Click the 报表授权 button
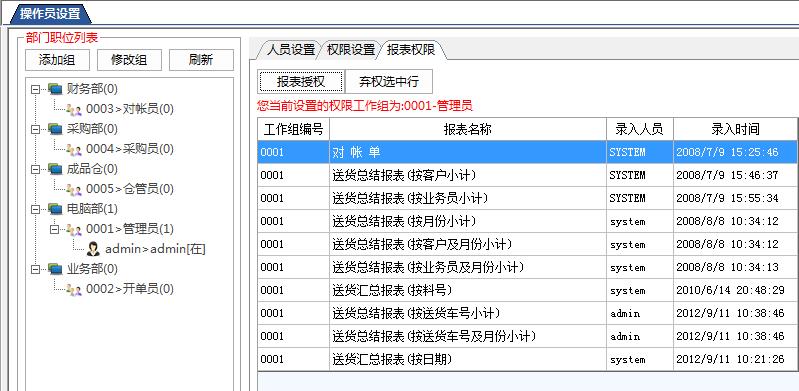The image size is (799, 391). tap(301, 82)
